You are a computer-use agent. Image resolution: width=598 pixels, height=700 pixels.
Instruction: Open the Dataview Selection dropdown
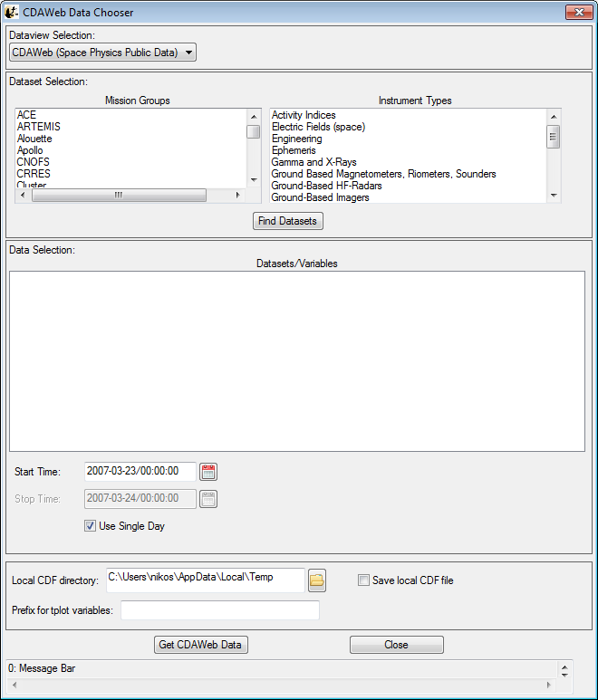click(x=102, y=53)
